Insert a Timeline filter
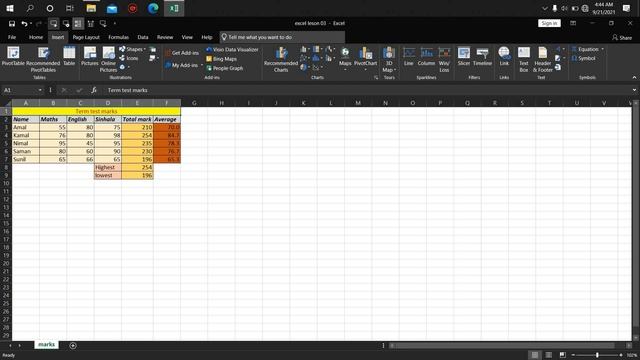The width and height of the screenshot is (640, 360). pyautogui.click(x=482, y=56)
